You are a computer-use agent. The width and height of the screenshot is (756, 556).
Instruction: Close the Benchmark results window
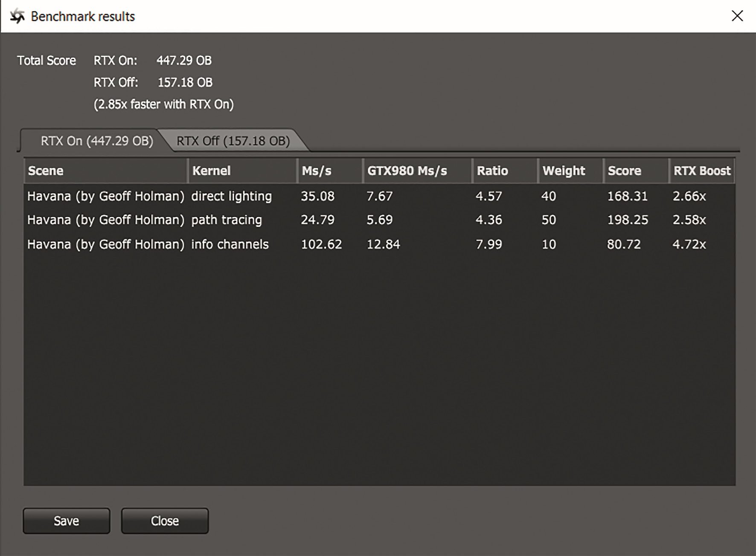(x=737, y=16)
